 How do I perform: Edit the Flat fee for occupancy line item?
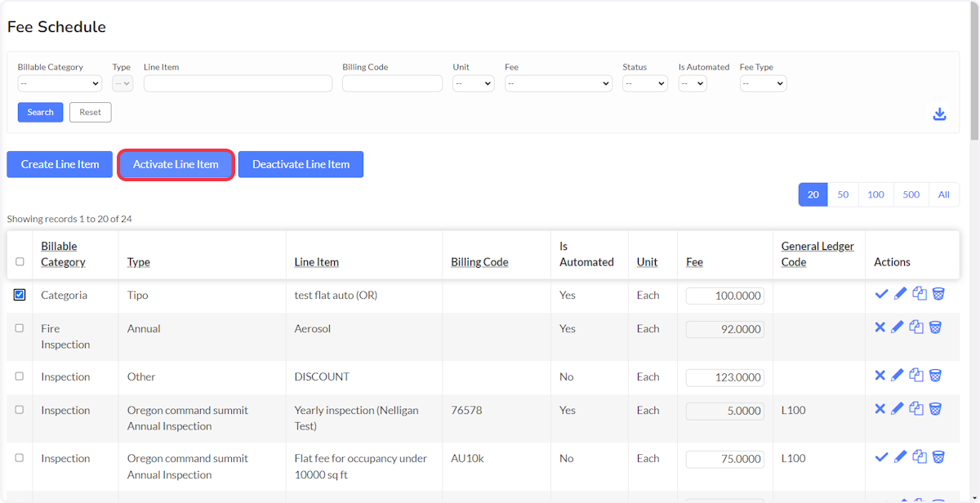[x=900, y=457]
